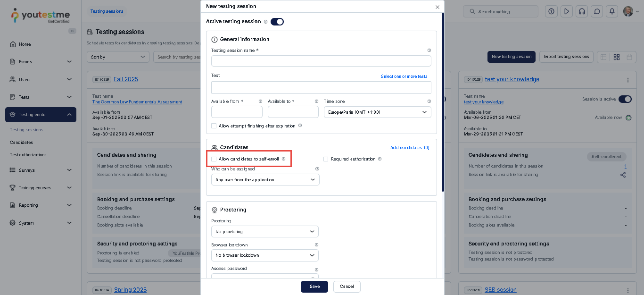Click the play tutorial icon in header
The height and width of the screenshot is (295, 644).
[567, 11]
